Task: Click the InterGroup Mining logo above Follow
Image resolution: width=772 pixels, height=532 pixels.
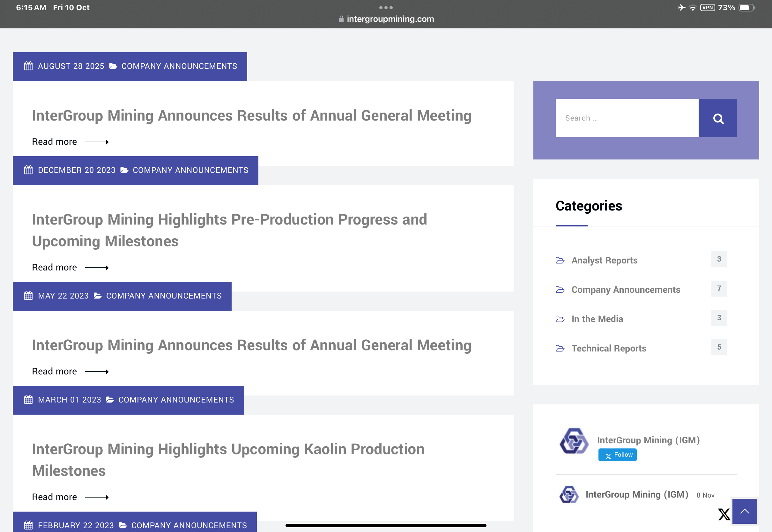Action: (x=574, y=441)
